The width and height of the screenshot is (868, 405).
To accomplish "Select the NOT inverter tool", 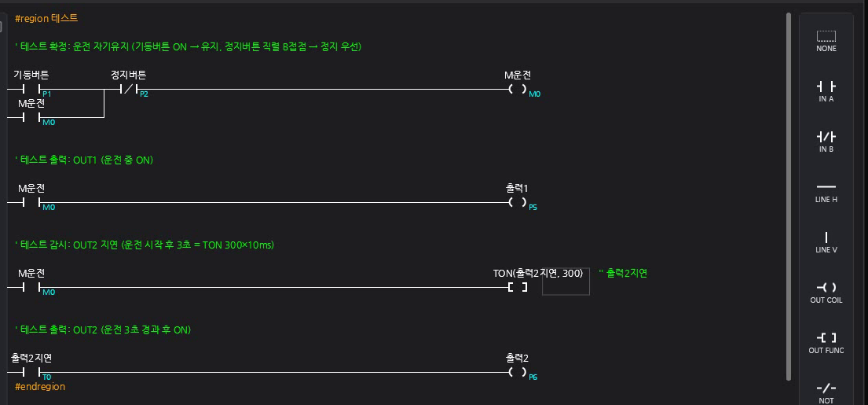I will (826, 393).
